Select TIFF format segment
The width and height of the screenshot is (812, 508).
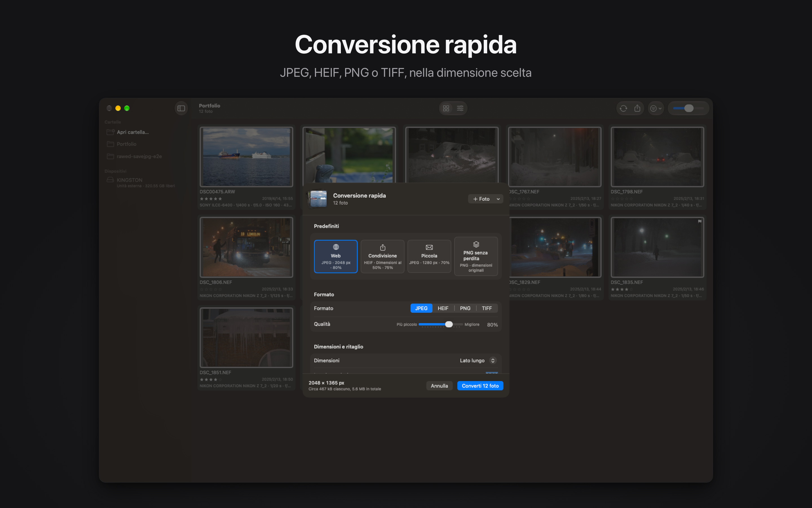487,308
